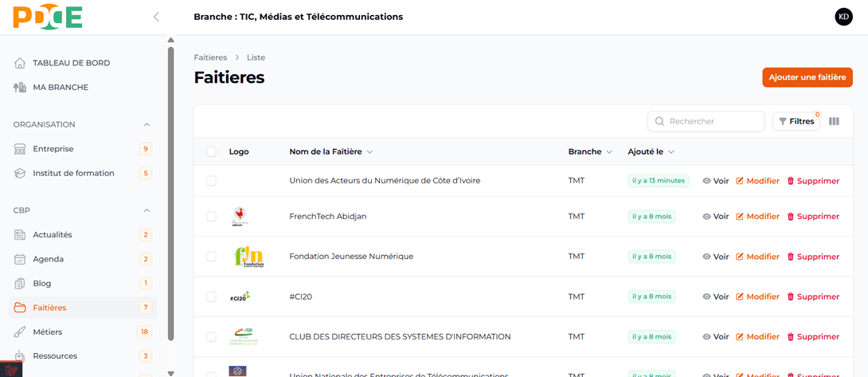Click the Faitieres breadcrumb link

(210, 57)
